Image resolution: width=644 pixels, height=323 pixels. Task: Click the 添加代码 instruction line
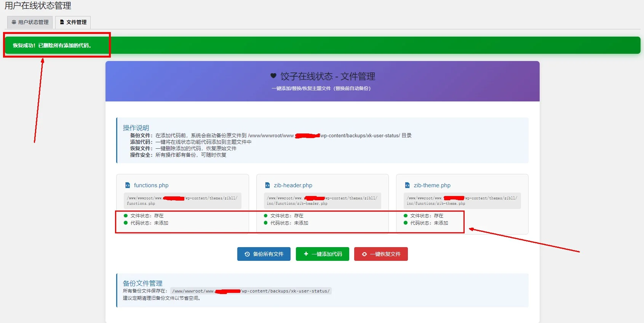click(x=191, y=142)
